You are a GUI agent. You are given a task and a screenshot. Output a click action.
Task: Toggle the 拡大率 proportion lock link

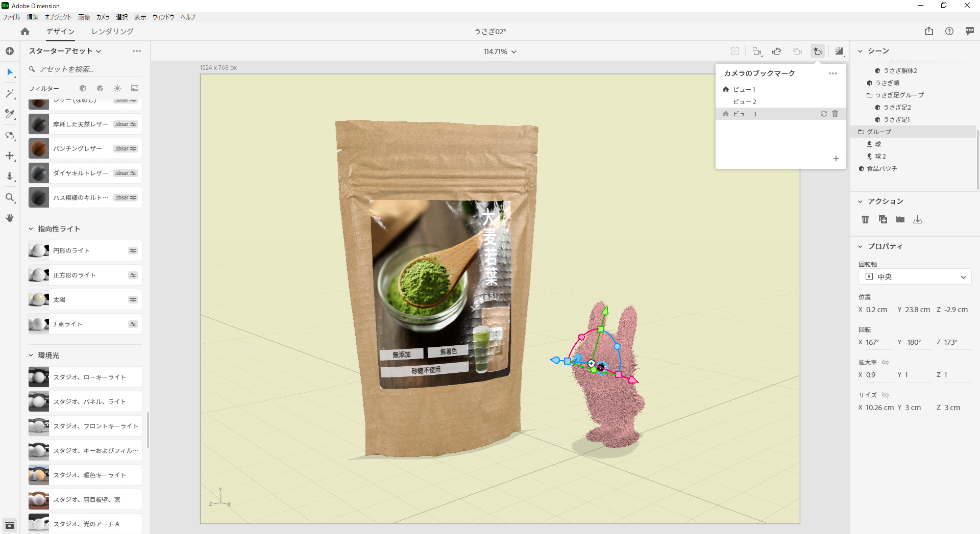[x=886, y=362]
